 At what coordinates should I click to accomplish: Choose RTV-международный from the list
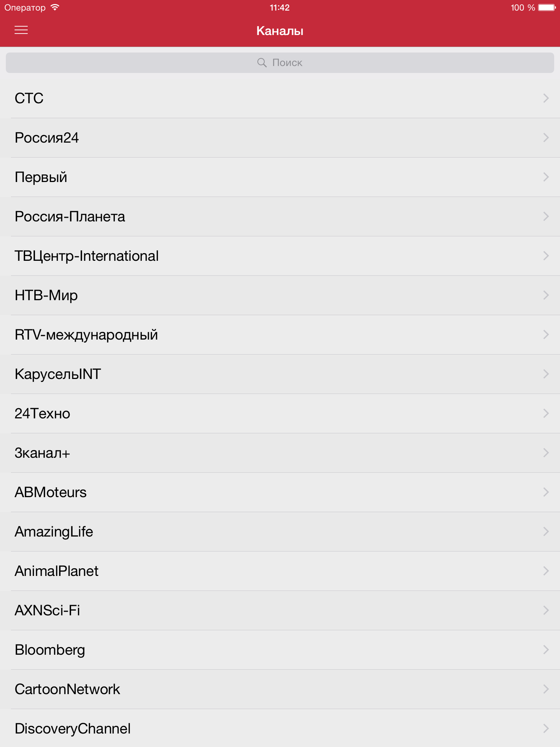coord(280,335)
